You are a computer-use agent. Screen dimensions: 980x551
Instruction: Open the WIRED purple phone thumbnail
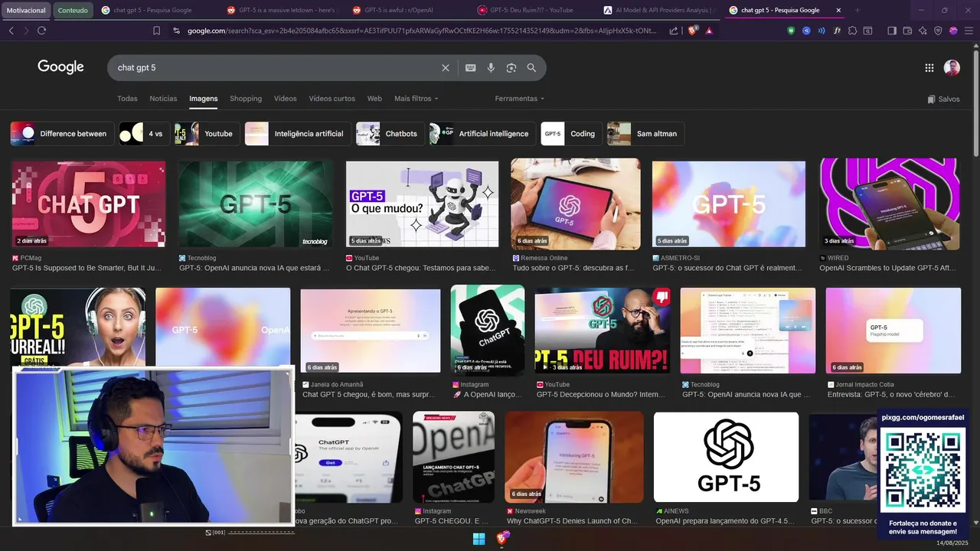(x=890, y=204)
